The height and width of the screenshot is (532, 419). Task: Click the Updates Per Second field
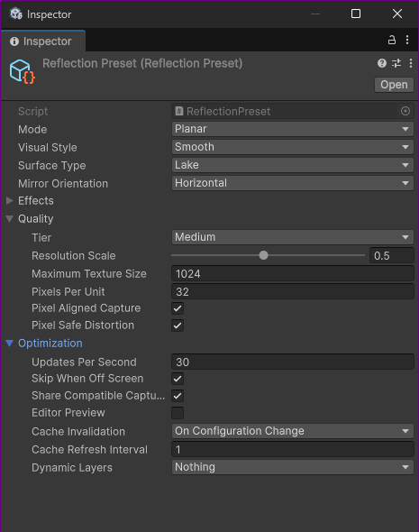(293, 362)
